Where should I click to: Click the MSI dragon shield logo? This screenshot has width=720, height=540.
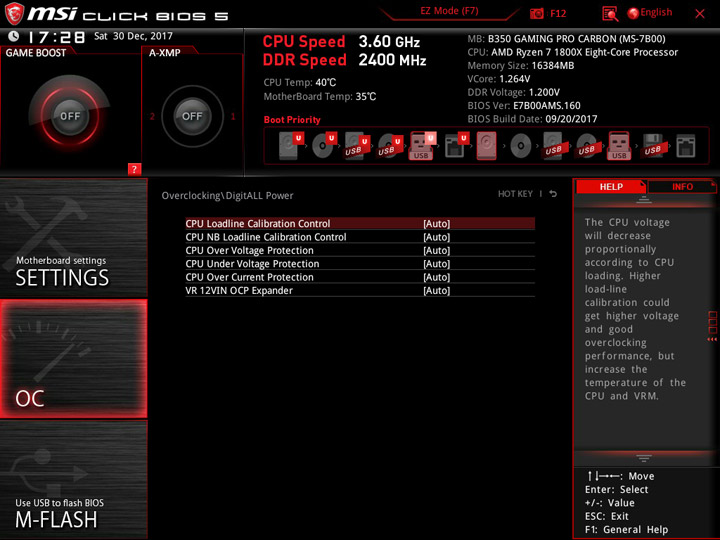coord(14,13)
